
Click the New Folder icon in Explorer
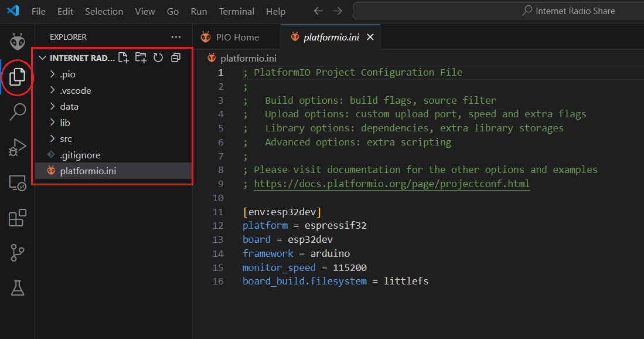[x=141, y=57]
